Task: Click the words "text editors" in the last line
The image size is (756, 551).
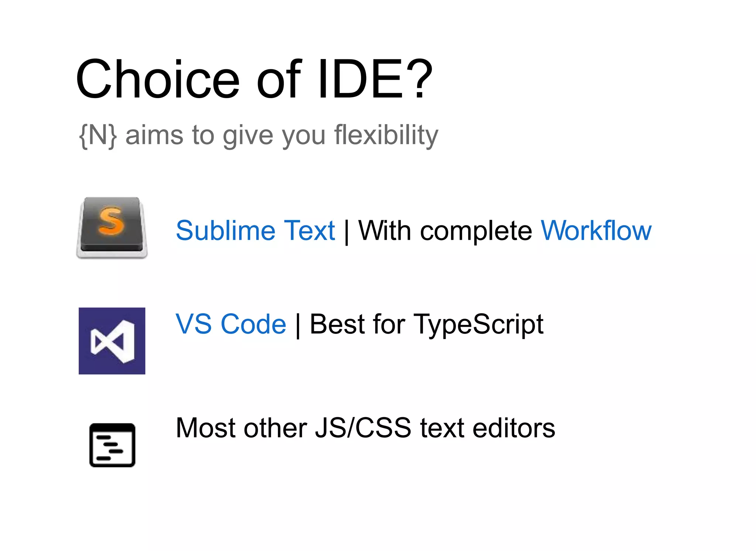Action: pos(487,428)
